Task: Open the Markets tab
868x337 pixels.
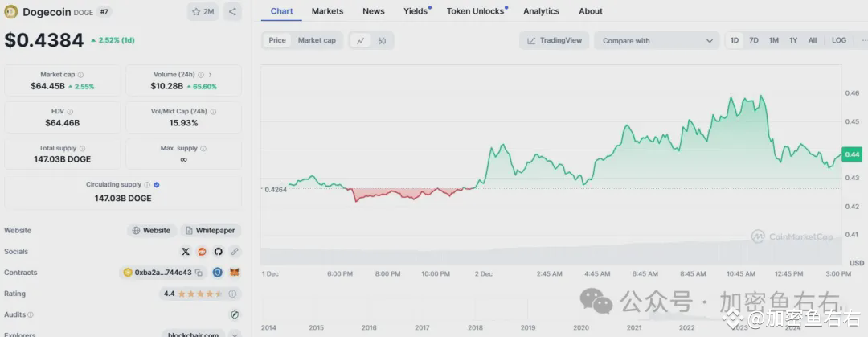Action: coord(327,11)
